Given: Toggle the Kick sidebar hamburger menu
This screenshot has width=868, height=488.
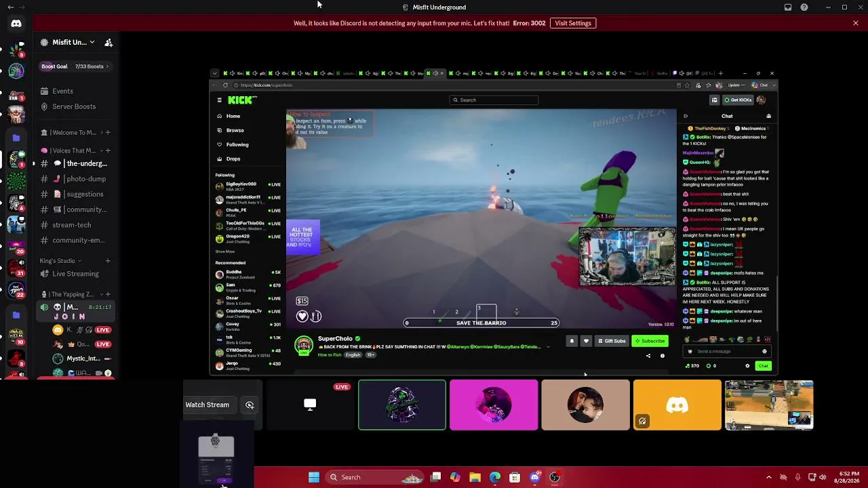Looking at the screenshot, I should tap(219, 100).
